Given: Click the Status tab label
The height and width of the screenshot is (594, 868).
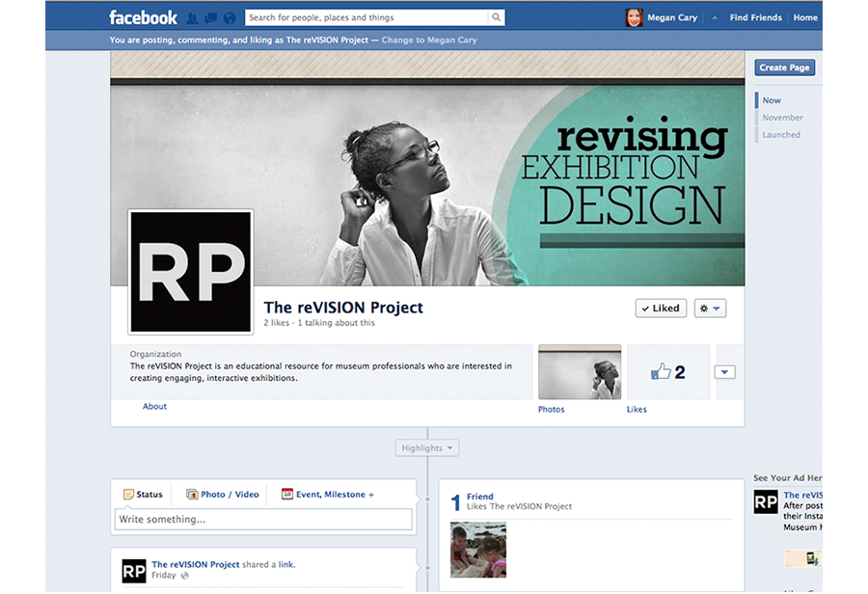Looking at the screenshot, I should (x=149, y=495).
